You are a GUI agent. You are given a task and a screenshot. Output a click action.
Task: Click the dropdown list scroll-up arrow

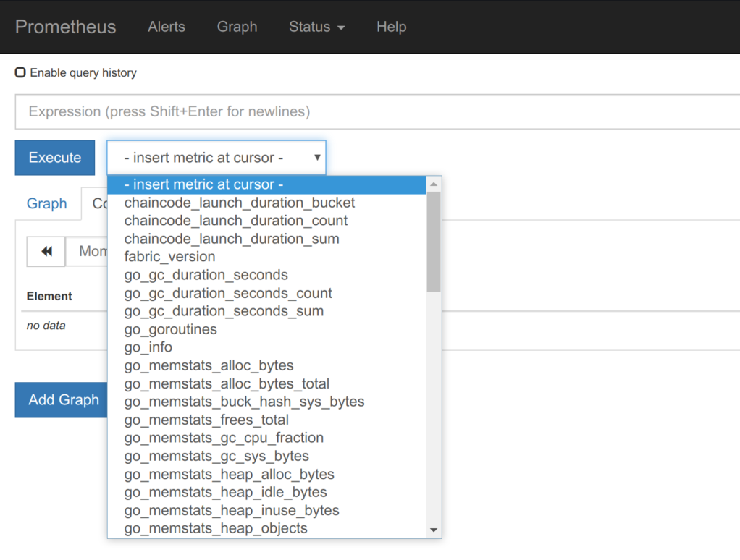434,184
